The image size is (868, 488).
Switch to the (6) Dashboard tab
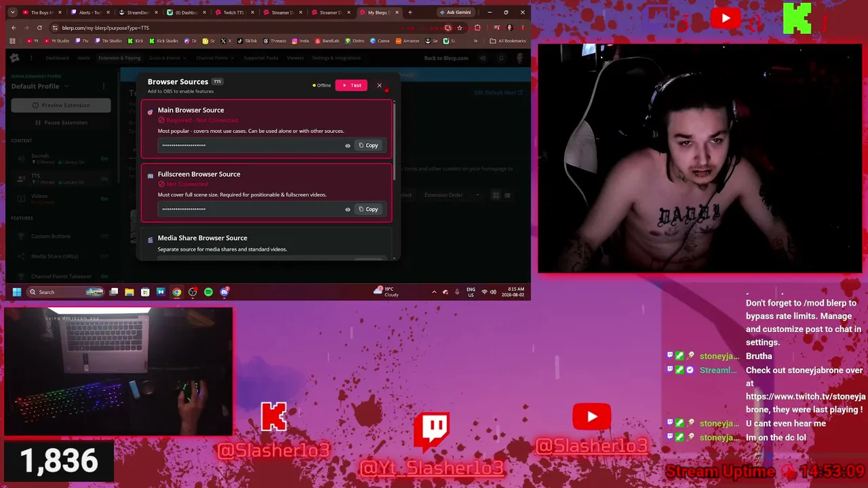click(186, 12)
